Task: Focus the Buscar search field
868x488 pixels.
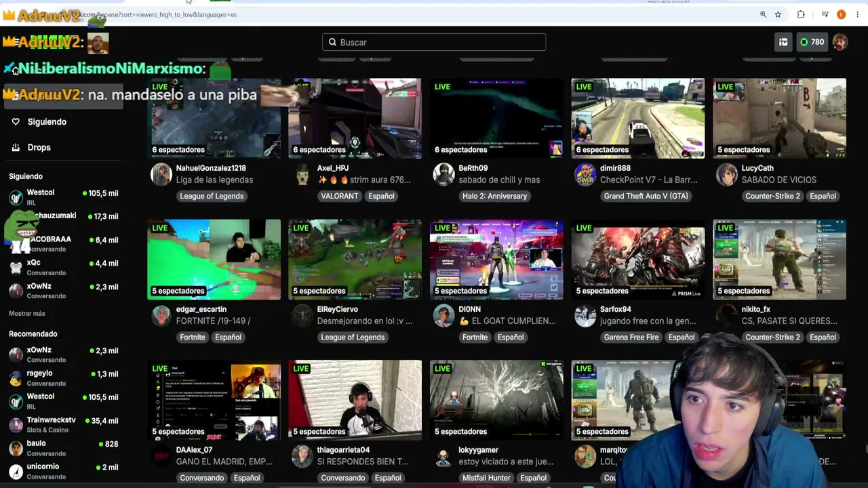Action: click(x=434, y=42)
